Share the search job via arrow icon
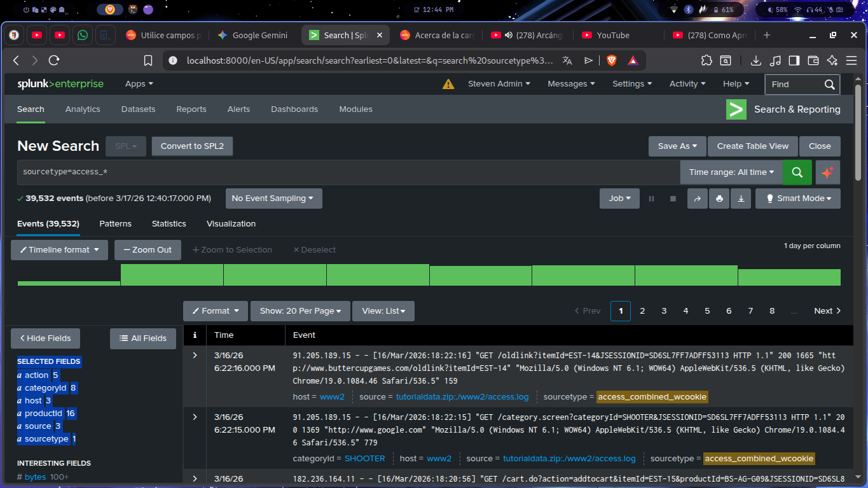 click(697, 199)
